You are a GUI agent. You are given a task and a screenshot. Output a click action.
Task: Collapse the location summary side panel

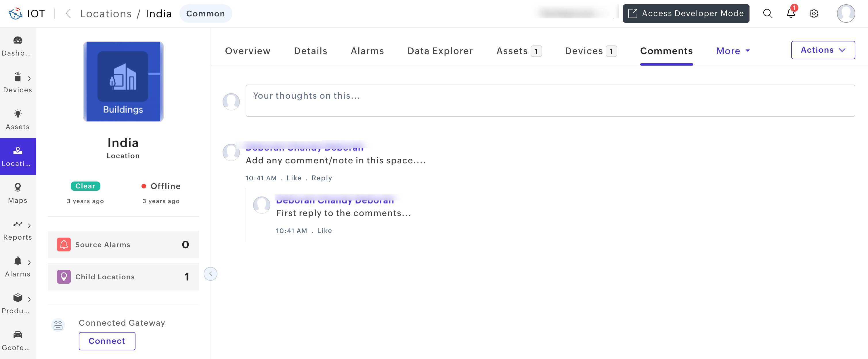210,274
